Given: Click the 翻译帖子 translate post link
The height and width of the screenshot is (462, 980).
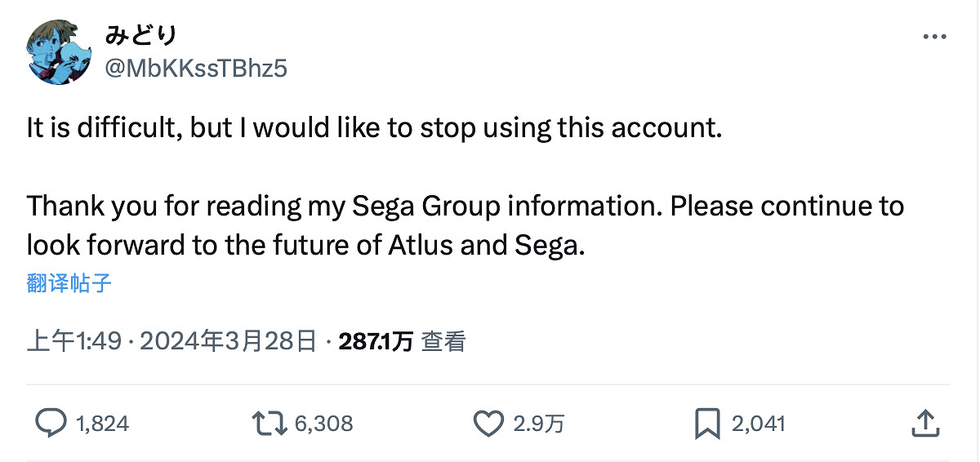Looking at the screenshot, I should point(69,283).
